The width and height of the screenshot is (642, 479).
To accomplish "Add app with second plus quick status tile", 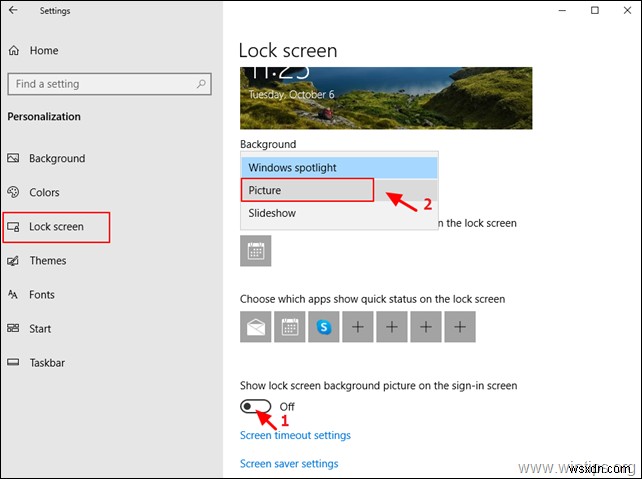I will (392, 327).
